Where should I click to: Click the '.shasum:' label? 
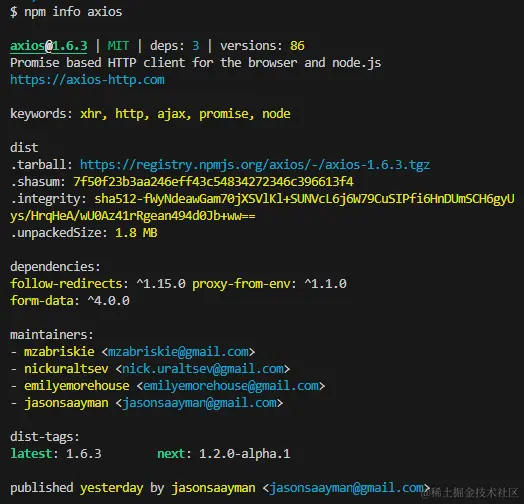click(38, 182)
